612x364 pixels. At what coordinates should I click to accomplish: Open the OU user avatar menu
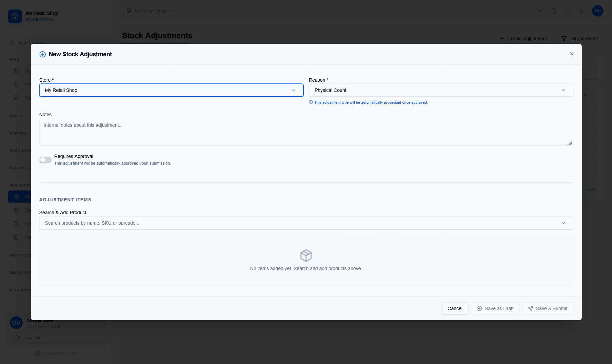597,11
